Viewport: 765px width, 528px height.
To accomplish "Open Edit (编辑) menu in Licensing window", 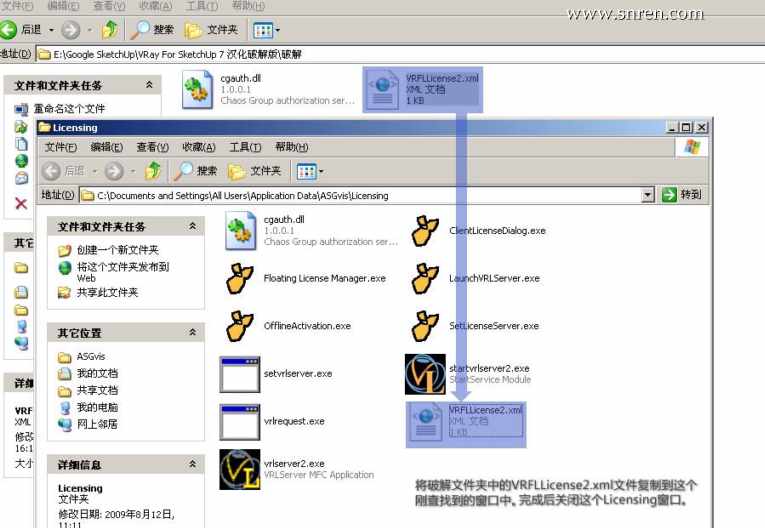I will 106,147.
